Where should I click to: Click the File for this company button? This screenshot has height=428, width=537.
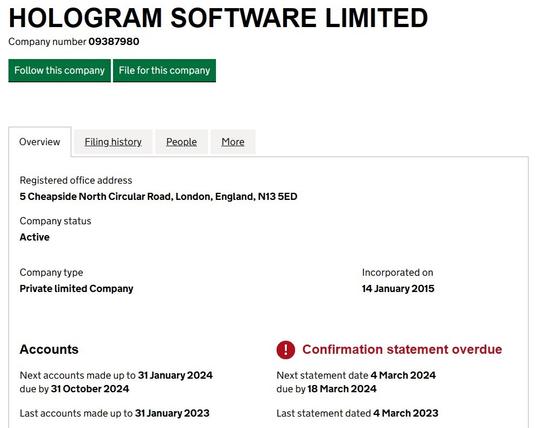click(164, 71)
